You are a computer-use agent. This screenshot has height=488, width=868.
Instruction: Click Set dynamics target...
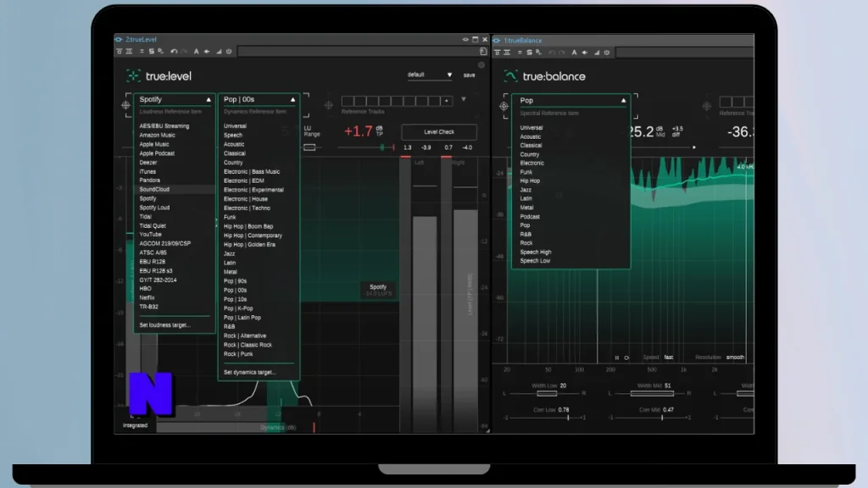[250, 373]
